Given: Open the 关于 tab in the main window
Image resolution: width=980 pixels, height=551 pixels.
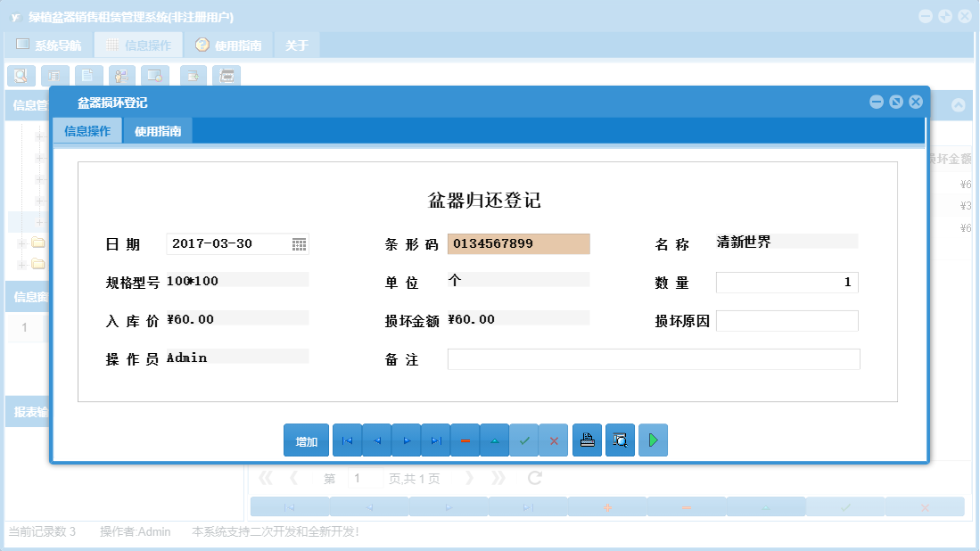Looking at the screenshot, I should click(x=296, y=44).
